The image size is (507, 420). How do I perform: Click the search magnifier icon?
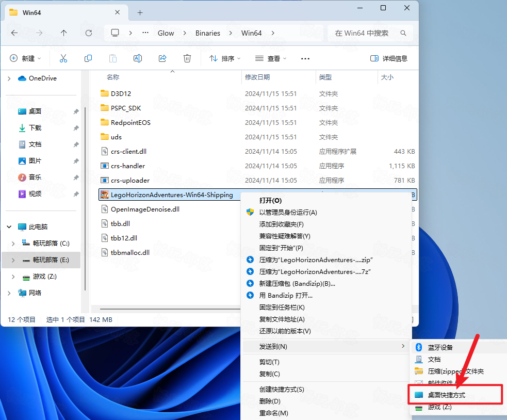(403, 33)
